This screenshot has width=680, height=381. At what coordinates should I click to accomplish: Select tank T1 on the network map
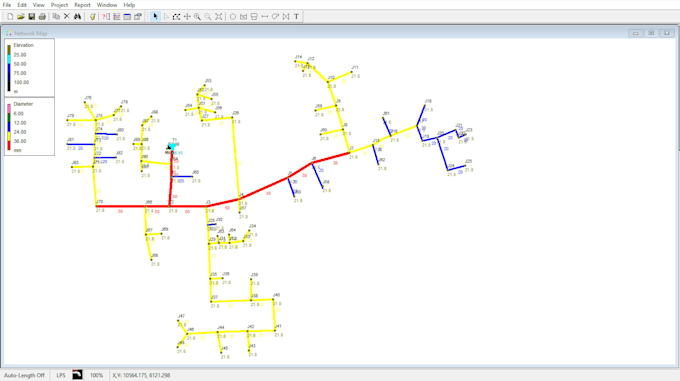pyautogui.click(x=172, y=147)
